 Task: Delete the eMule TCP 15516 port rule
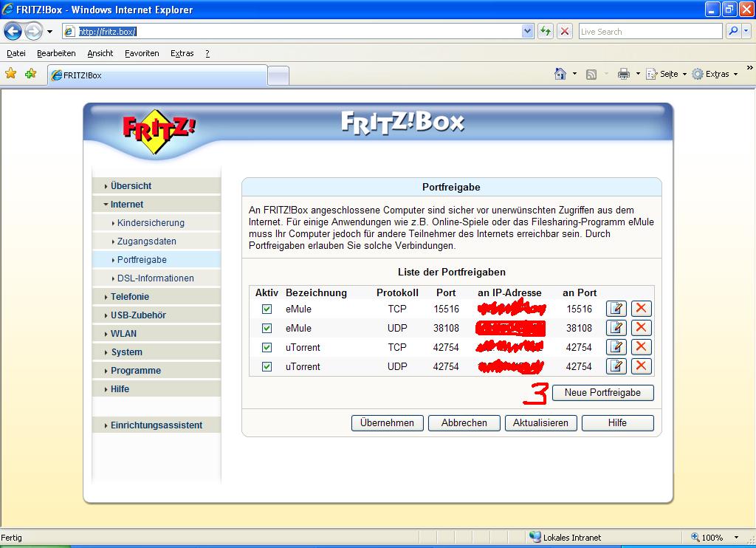pyautogui.click(x=641, y=309)
